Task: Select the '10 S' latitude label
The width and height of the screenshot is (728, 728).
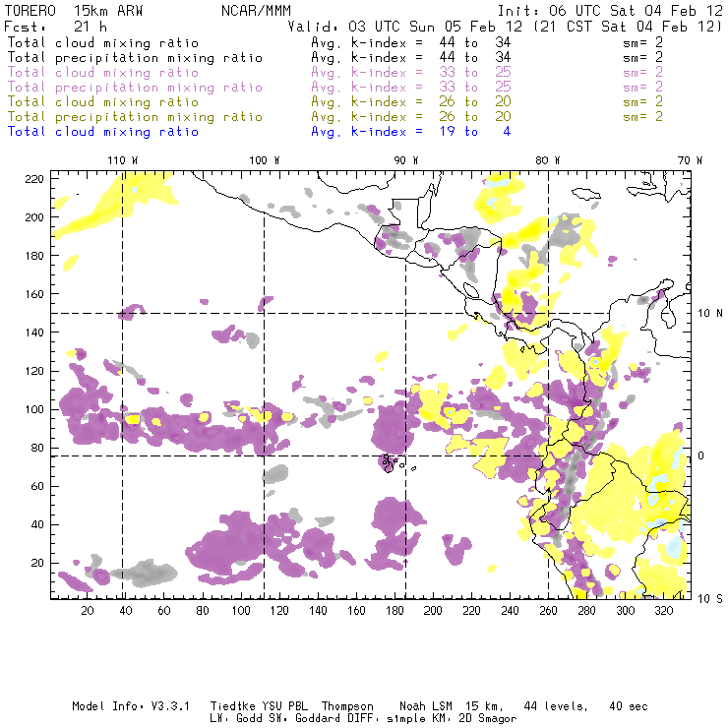Action: 710,598
